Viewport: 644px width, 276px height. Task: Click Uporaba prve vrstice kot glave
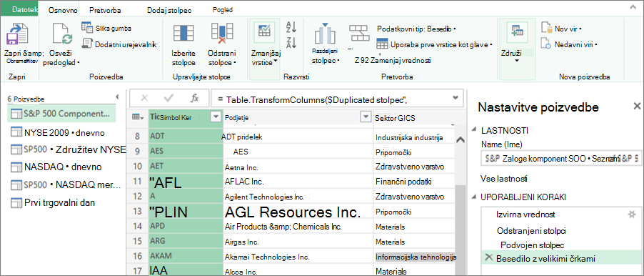coord(435,44)
